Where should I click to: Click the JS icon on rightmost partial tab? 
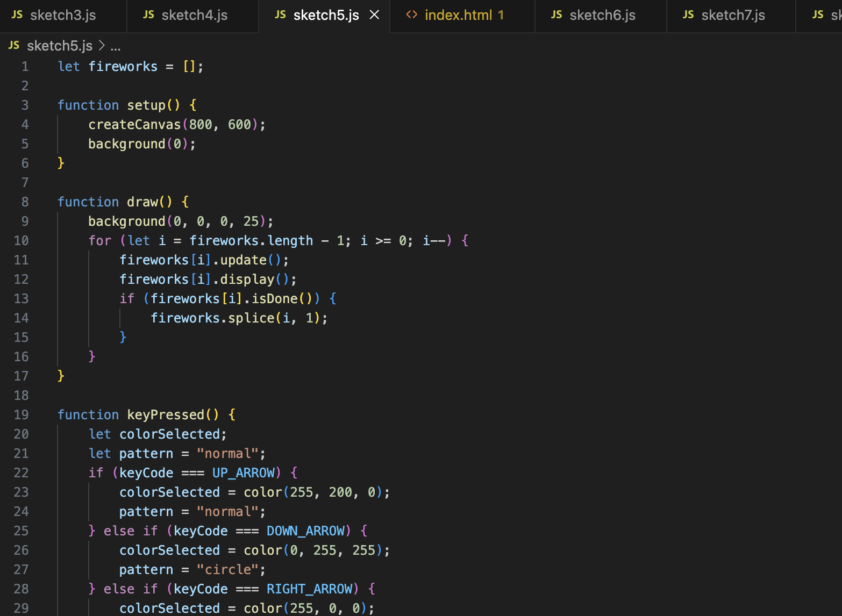coord(818,15)
